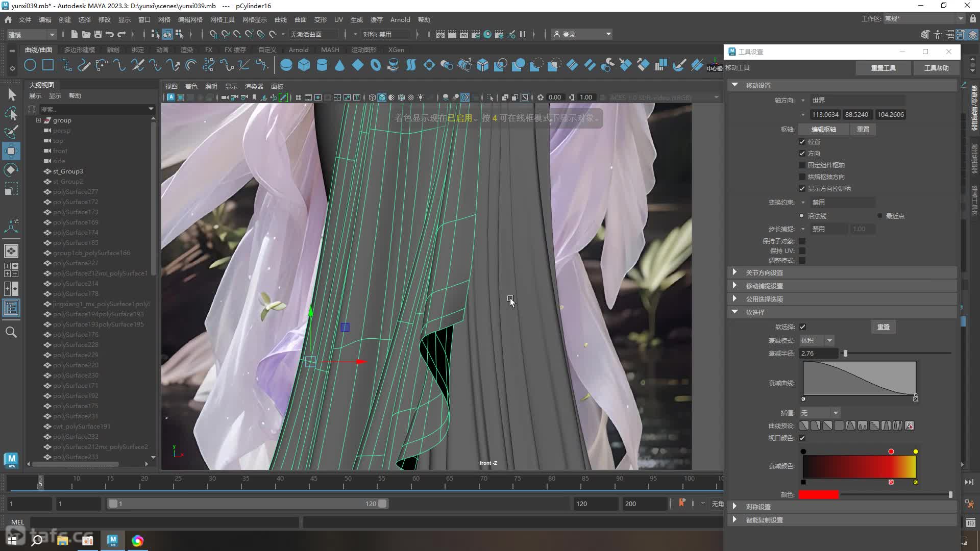
Task: Create a NURBS cylinder from the shelf
Action: tap(322, 65)
